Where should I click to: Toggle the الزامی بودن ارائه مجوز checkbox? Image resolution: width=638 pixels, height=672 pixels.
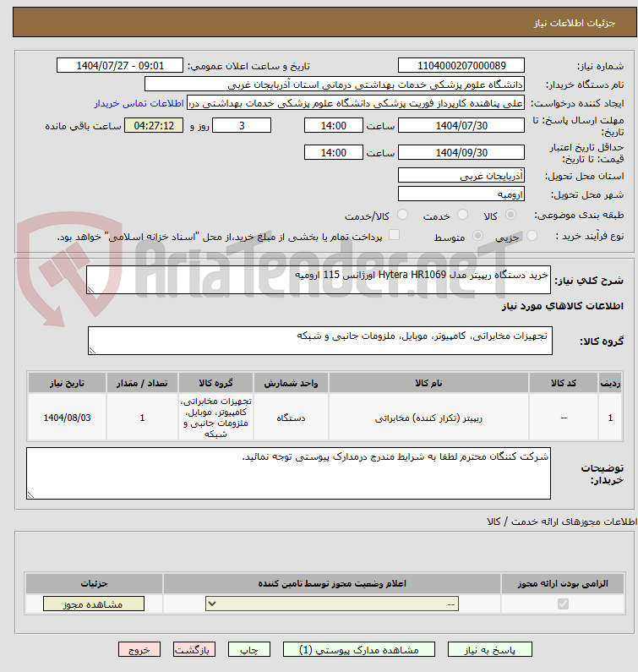(563, 604)
